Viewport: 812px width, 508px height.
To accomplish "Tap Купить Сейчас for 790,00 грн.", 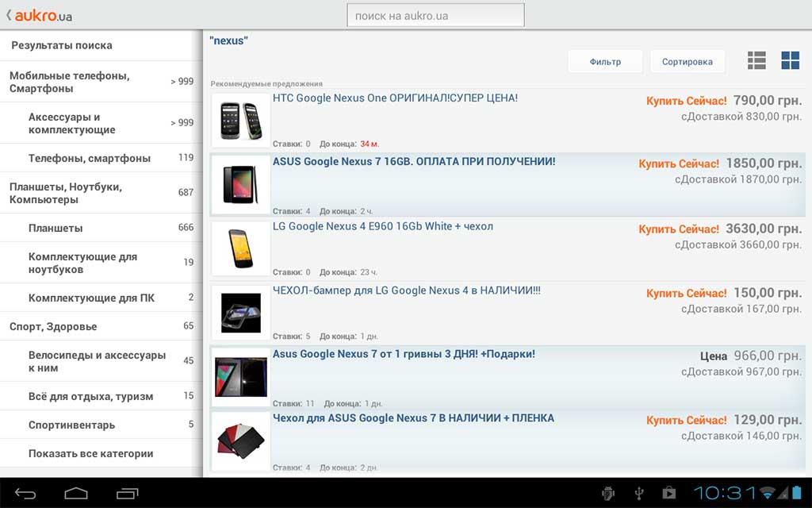I will coord(686,101).
